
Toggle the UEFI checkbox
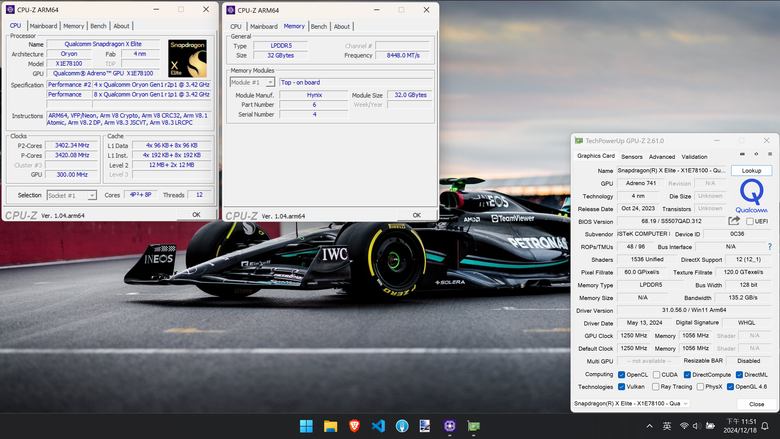coord(750,221)
